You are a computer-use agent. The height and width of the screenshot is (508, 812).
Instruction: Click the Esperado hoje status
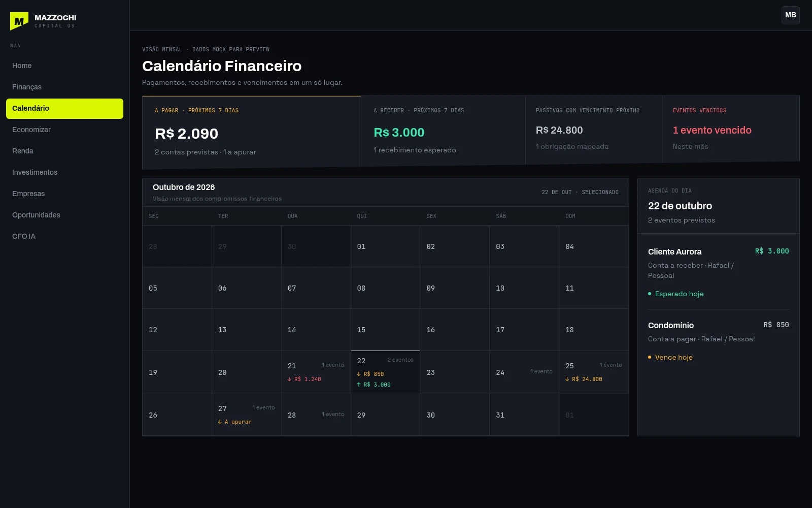coord(675,294)
